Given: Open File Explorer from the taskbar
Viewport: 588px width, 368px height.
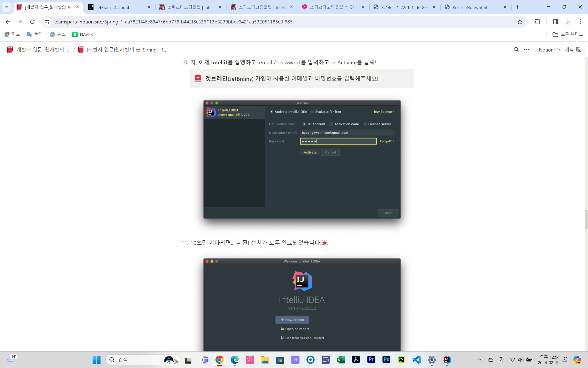Looking at the screenshot, I should 265,360.
